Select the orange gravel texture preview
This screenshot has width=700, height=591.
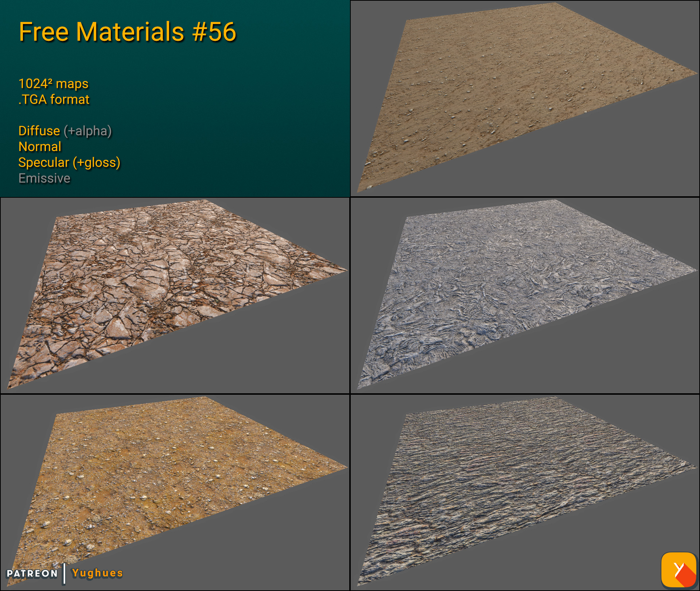click(x=164, y=485)
